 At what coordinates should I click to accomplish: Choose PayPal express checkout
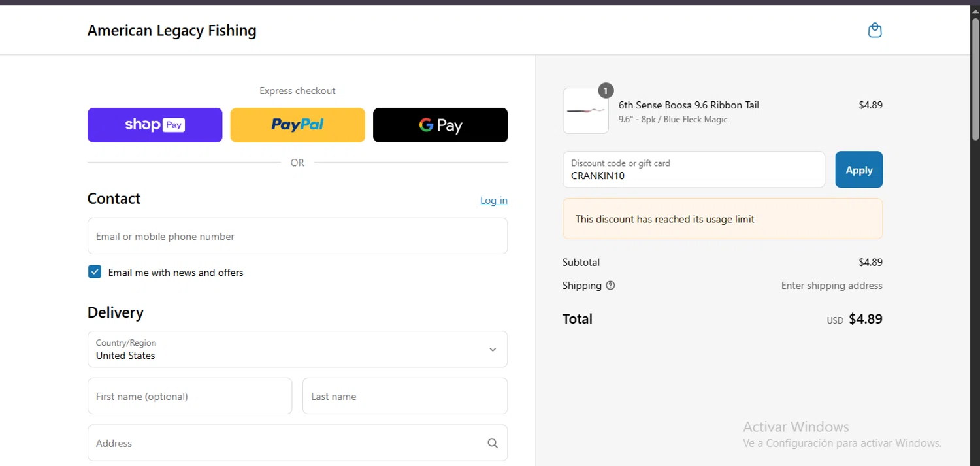click(297, 125)
